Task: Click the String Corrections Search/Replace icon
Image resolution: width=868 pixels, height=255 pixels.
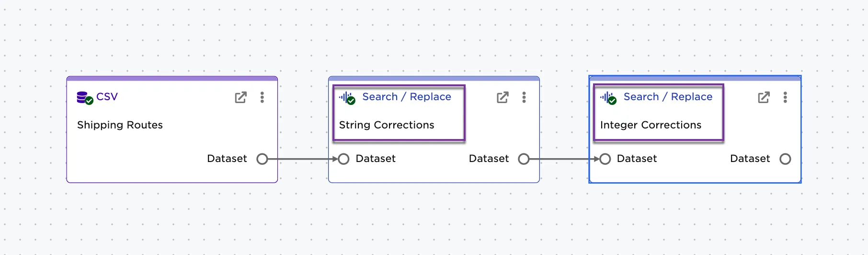Action: 347,98
